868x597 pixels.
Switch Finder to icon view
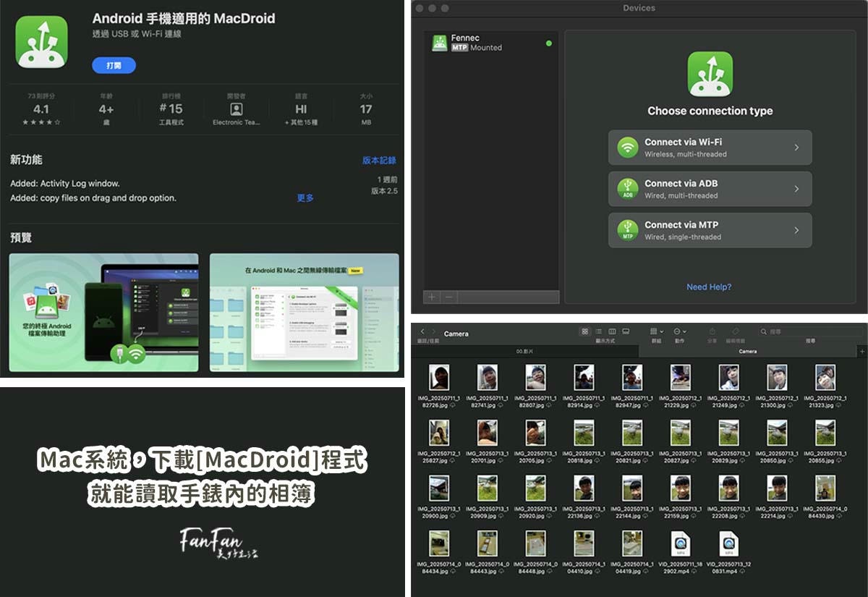click(x=585, y=331)
